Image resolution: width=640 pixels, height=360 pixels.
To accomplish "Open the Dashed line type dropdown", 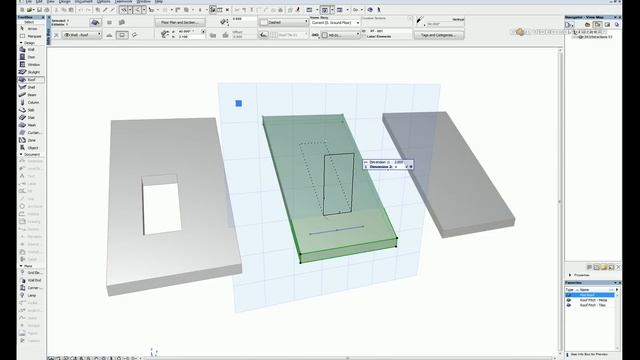I will [x=284, y=22].
